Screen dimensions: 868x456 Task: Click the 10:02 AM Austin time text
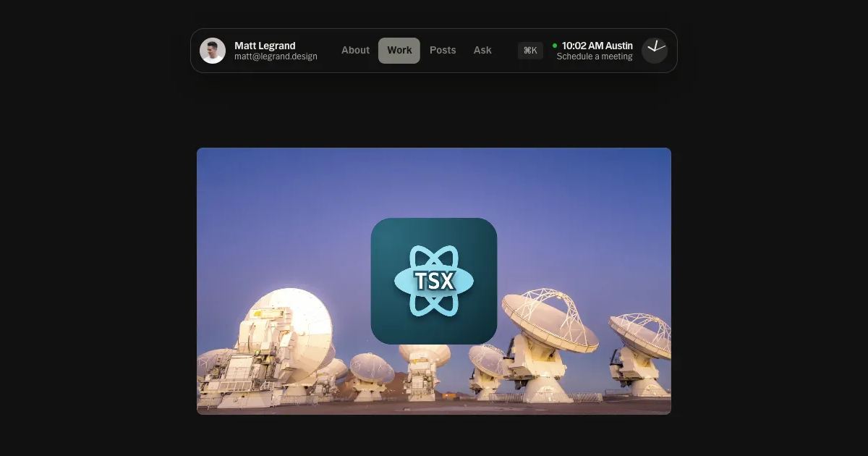click(x=597, y=46)
